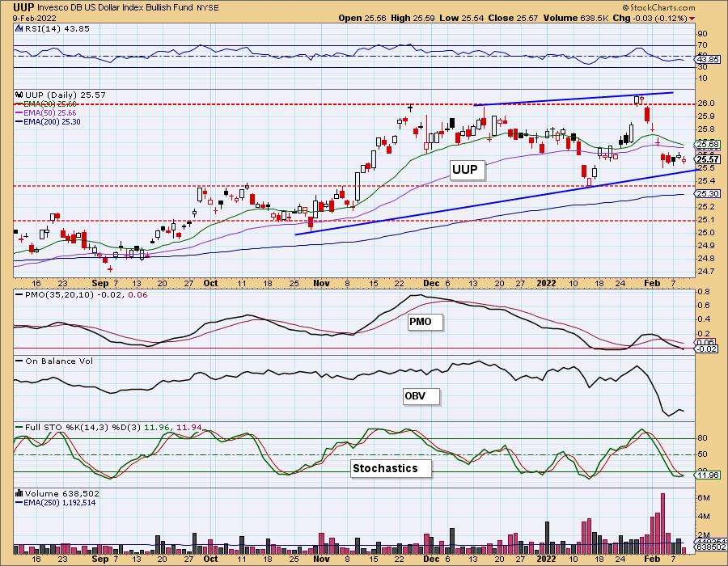Click the 25.30 EMA tag on right axis
The height and width of the screenshot is (566, 728).
(709, 193)
